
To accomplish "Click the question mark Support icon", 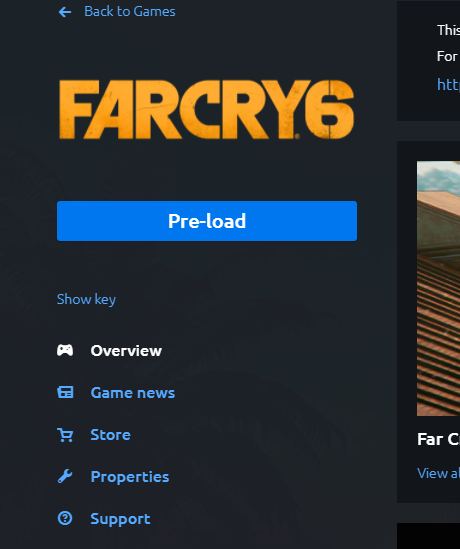I will [65, 518].
